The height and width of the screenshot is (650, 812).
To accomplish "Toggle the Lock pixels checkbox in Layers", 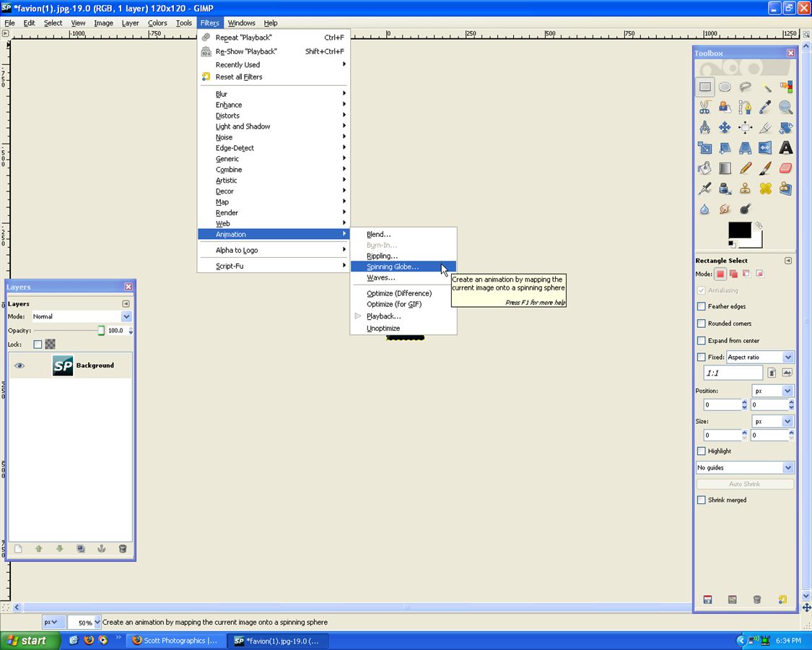I will tap(38, 344).
